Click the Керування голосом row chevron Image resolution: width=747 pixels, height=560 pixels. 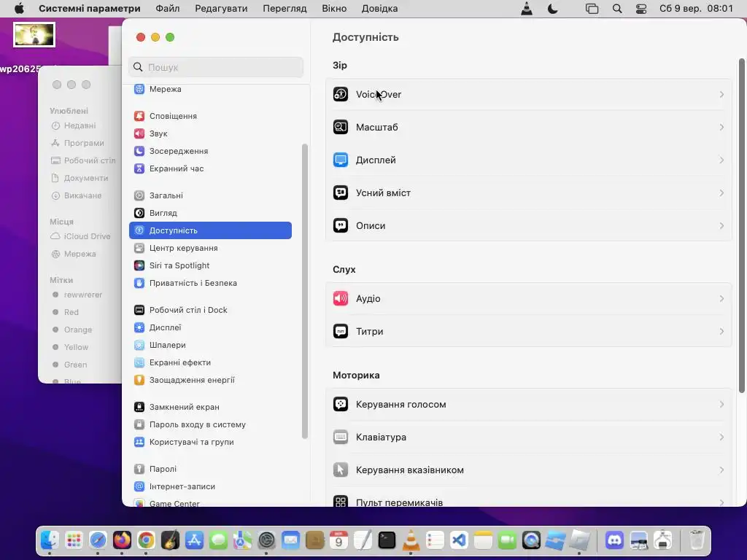721,404
